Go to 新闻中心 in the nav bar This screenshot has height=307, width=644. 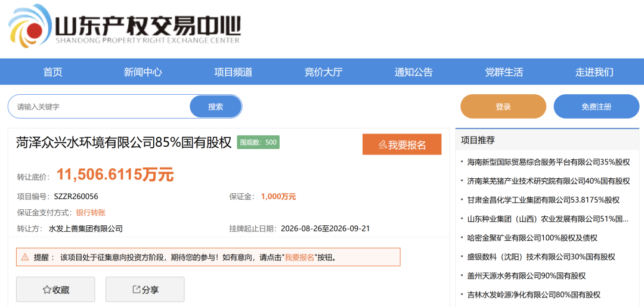[143, 72]
